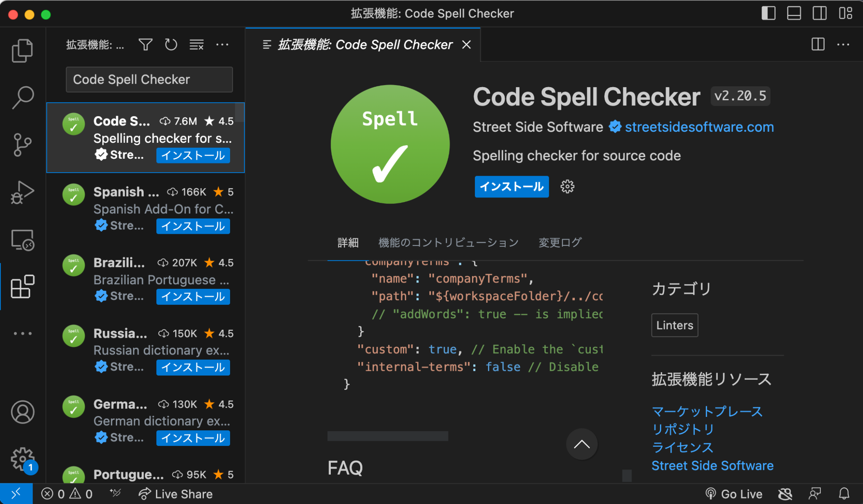Open the Manage gear icon with badge

tap(22, 460)
